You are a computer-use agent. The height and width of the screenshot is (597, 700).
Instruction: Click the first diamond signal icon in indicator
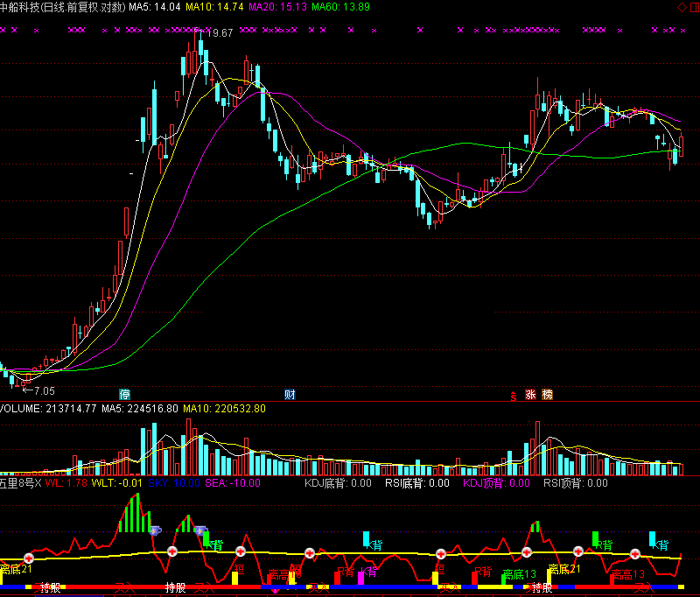156,530
